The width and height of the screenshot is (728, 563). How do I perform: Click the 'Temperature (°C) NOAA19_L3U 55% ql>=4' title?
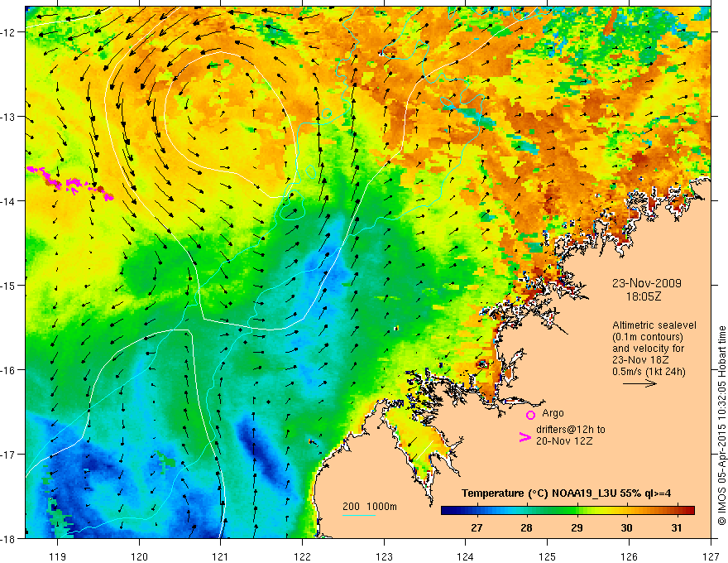pyautogui.click(x=566, y=493)
